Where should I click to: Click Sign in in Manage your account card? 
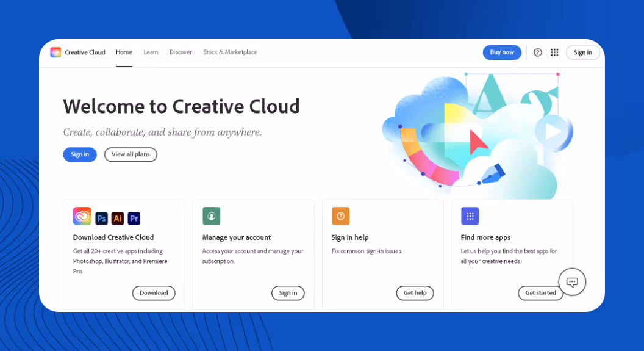click(288, 293)
